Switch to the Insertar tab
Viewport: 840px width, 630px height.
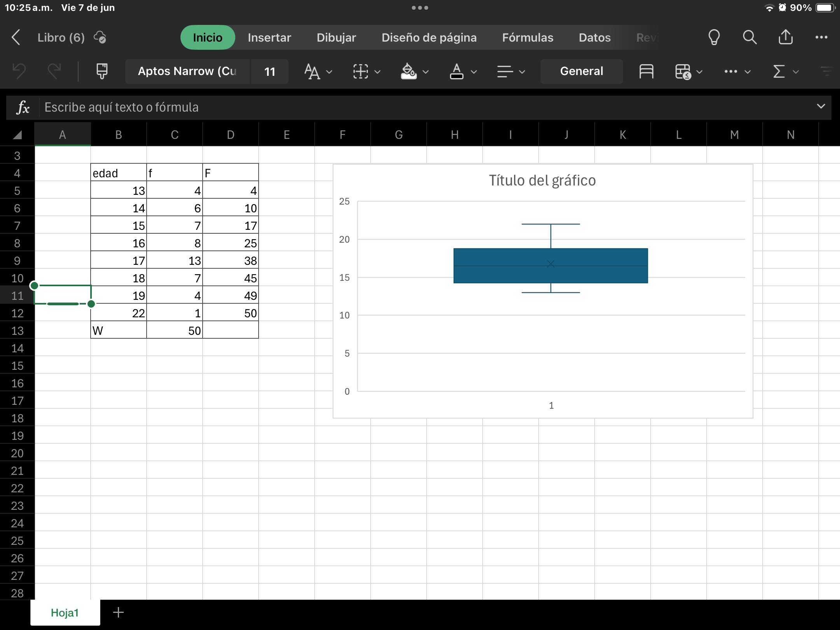coord(269,37)
